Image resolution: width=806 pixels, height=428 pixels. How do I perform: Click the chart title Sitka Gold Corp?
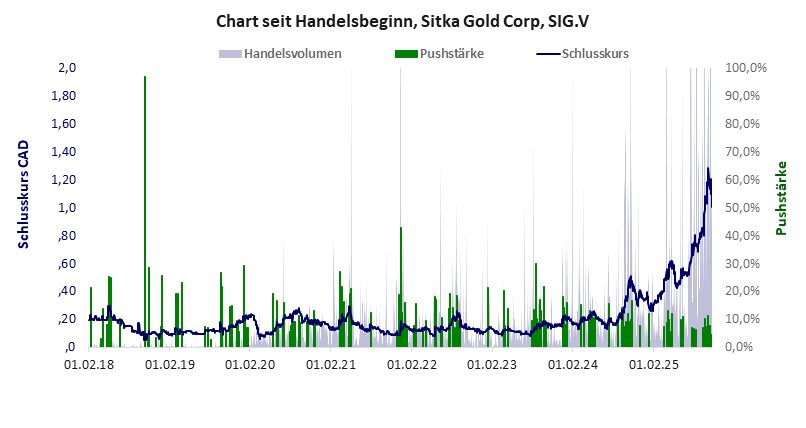tap(402, 20)
